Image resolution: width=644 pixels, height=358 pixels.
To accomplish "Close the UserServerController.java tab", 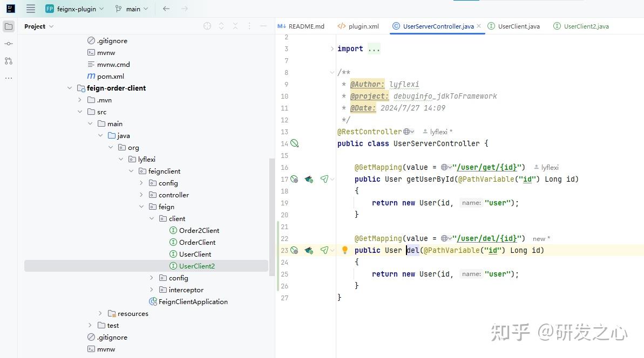I will (478, 25).
